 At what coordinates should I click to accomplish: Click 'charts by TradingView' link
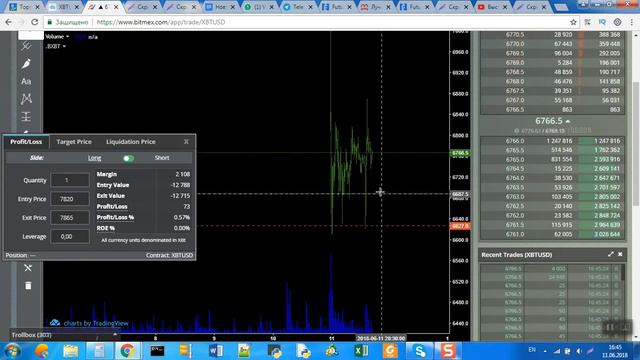(x=96, y=323)
